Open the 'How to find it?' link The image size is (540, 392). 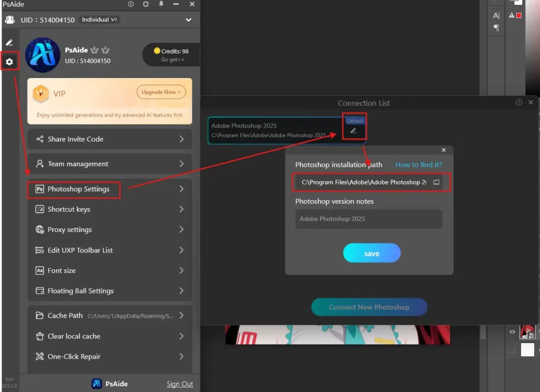pyautogui.click(x=419, y=165)
